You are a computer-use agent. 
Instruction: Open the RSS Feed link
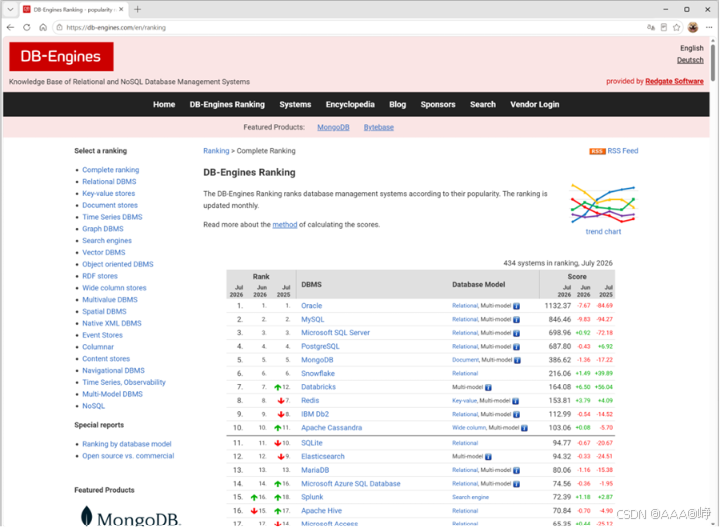(623, 151)
